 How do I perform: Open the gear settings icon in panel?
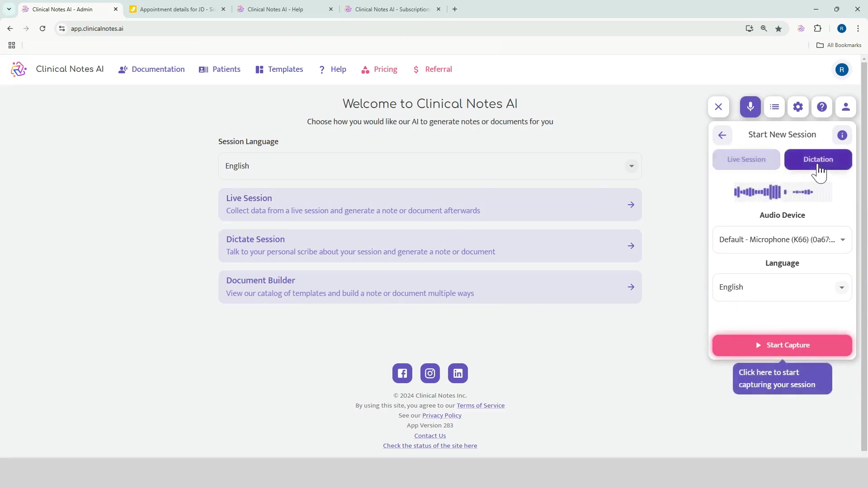coord(798,107)
